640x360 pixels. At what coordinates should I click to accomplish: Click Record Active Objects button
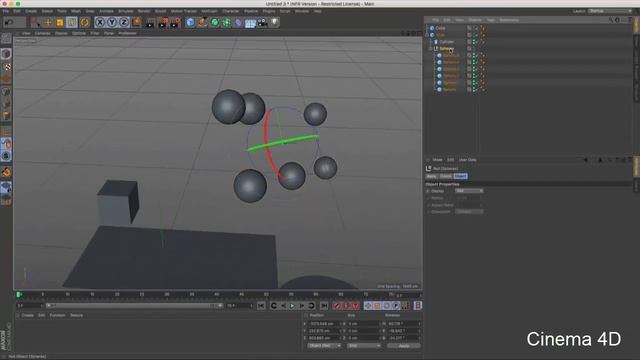coord(337,306)
